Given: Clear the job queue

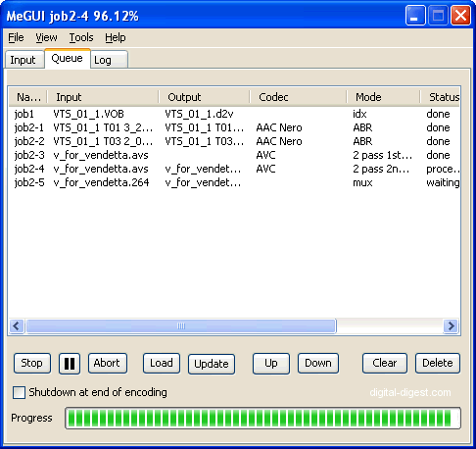Looking at the screenshot, I should point(385,363).
